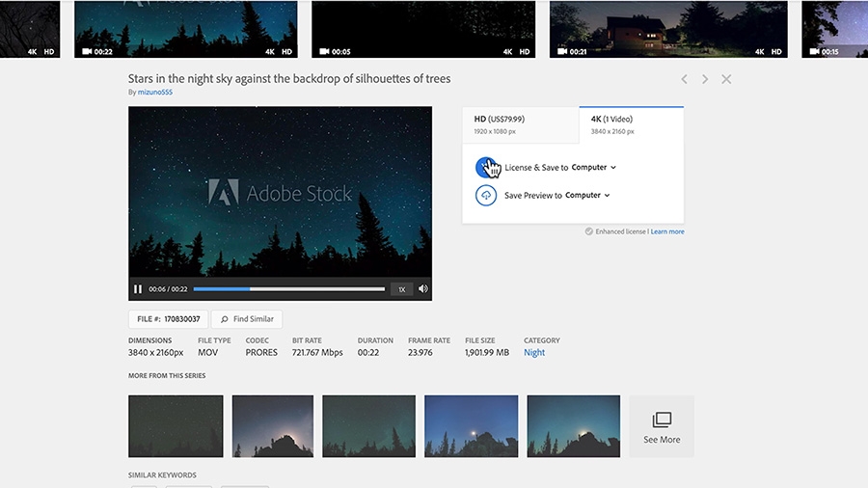This screenshot has height=488, width=868.
Task: Open See More series collection icon
Action: click(x=662, y=420)
